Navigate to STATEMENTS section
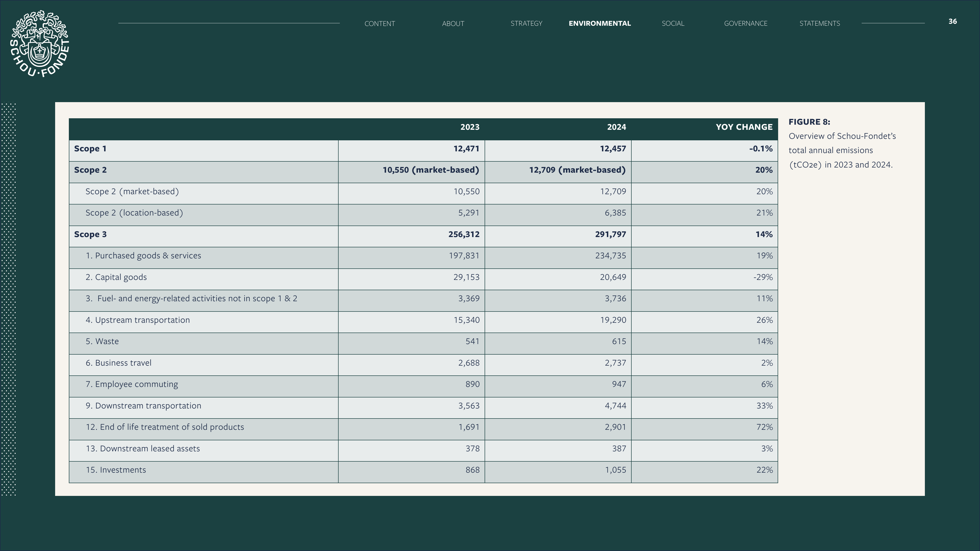Image resolution: width=980 pixels, height=551 pixels. point(820,24)
